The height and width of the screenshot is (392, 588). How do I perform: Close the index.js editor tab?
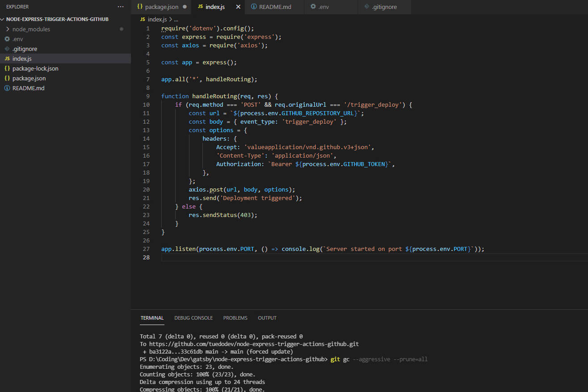click(x=238, y=7)
